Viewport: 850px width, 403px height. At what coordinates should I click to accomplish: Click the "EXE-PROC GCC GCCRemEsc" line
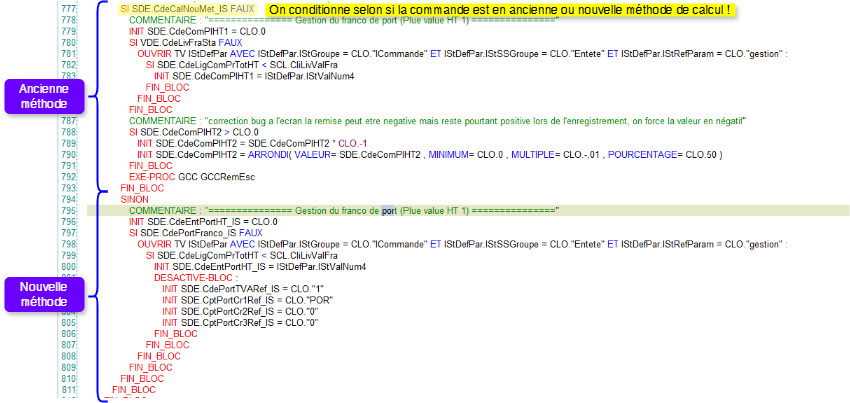click(x=183, y=177)
